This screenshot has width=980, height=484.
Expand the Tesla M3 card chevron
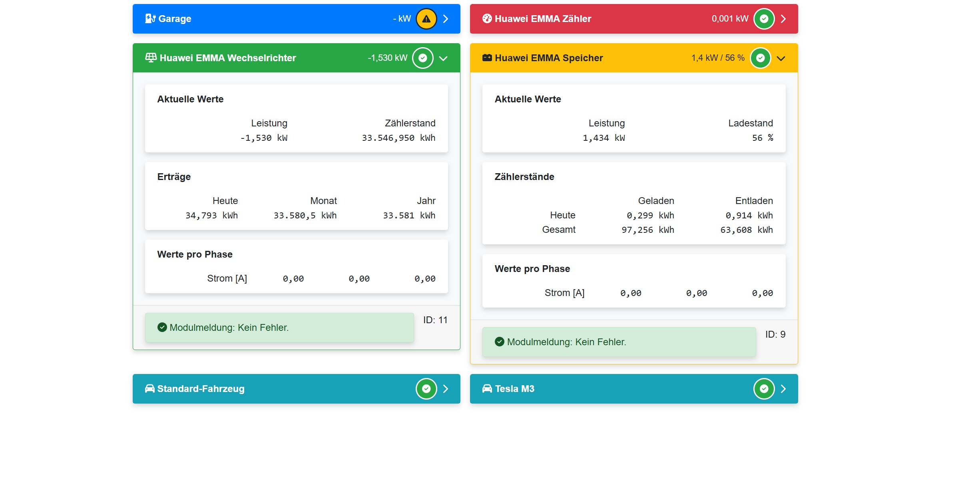point(783,389)
